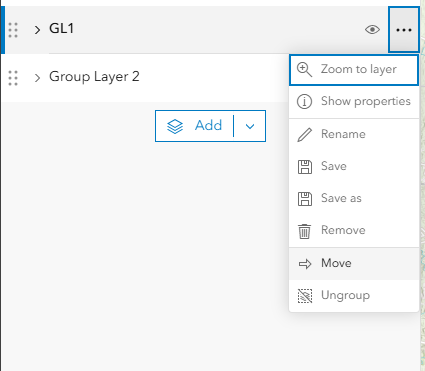Viewport: 425px width, 371px height.
Task: Toggle visibility eye for GL1 layer
Action: [x=372, y=30]
